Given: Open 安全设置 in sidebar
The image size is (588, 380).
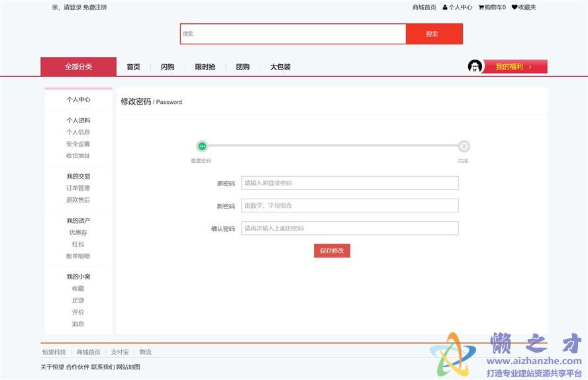Looking at the screenshot, I should (78, 144).
